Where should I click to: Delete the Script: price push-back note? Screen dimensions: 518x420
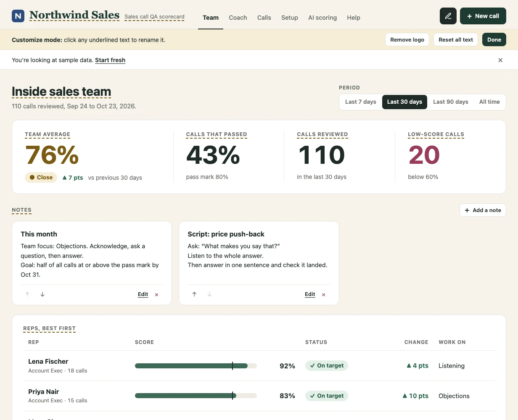tap(324, 295)
